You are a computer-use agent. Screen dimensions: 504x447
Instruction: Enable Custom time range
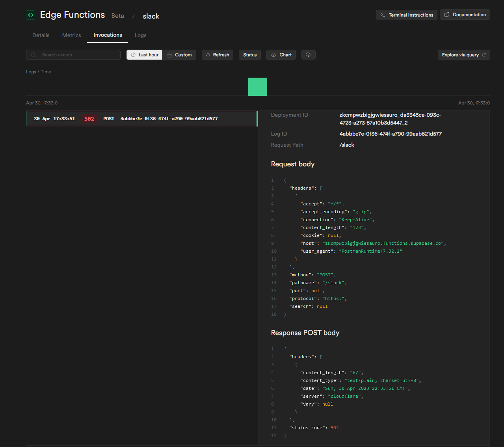pyautogui.click(x=179, y=55)
